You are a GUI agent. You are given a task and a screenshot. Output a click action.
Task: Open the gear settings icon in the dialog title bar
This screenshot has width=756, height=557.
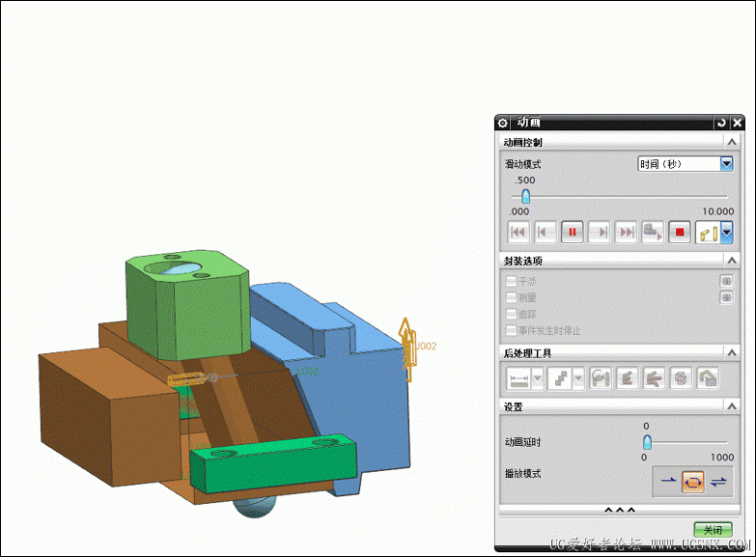[x=502, y=123]
